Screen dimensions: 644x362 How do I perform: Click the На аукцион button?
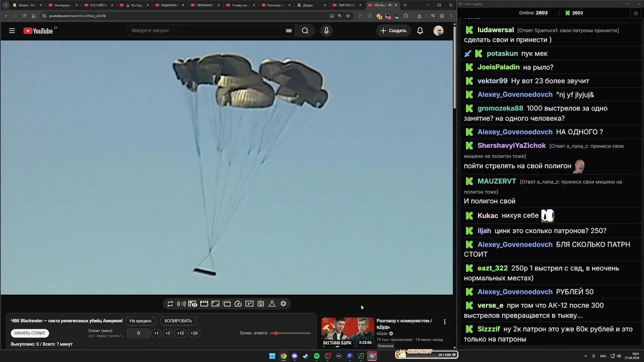(140, 321)
